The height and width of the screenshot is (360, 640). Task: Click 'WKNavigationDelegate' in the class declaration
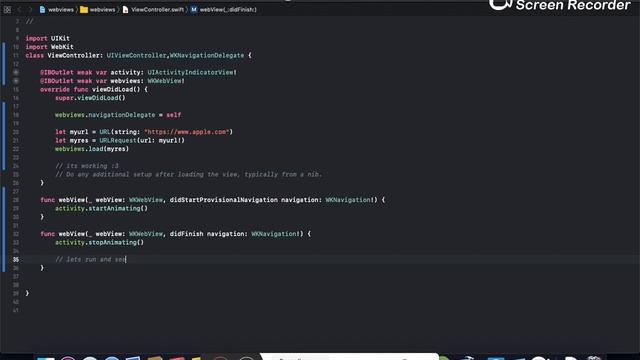coord(207,56)
